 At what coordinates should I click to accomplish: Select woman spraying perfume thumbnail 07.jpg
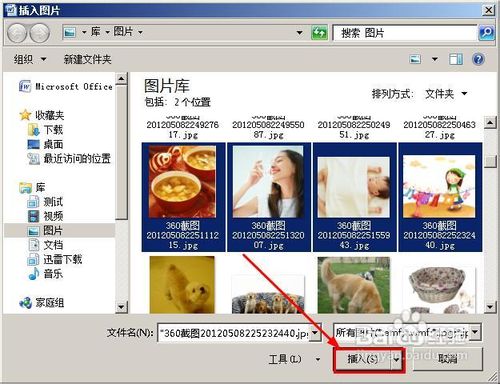269,197
